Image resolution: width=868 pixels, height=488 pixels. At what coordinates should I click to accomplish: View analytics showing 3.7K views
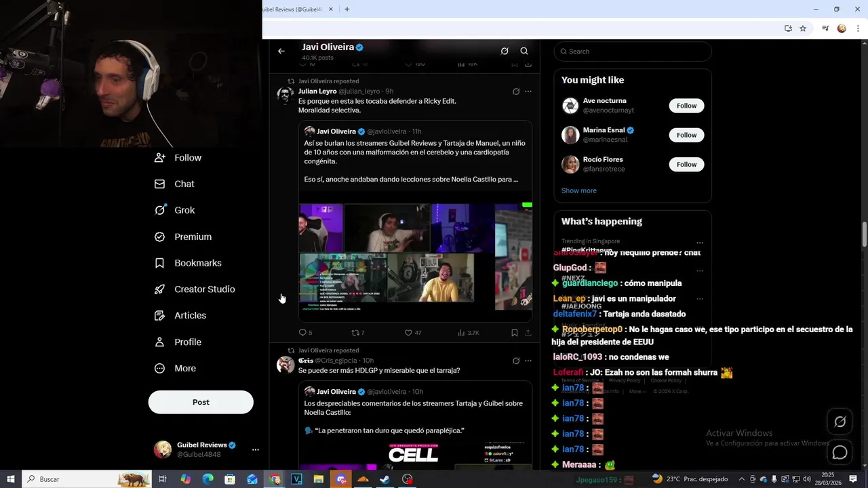point(469,333)
